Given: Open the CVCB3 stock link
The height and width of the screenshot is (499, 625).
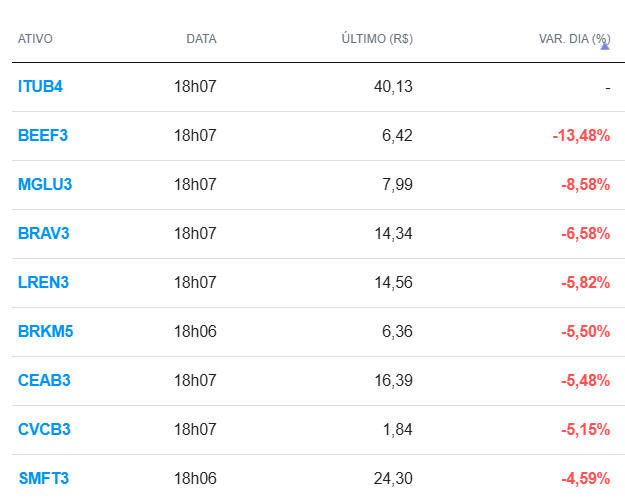Looking at the screenshot, I should click(44, 430).
